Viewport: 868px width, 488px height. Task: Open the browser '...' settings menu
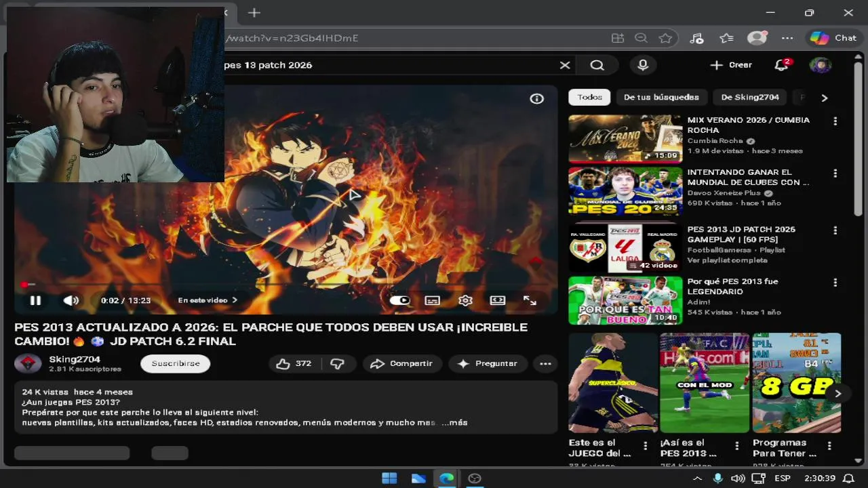click(787, 38)
